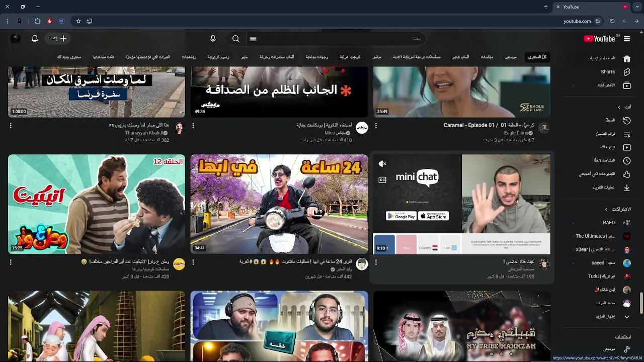This screenshot has height=362, width=644.
Task: Select the 'كل المحتوى' all content chip
Action: click(537, 57)
